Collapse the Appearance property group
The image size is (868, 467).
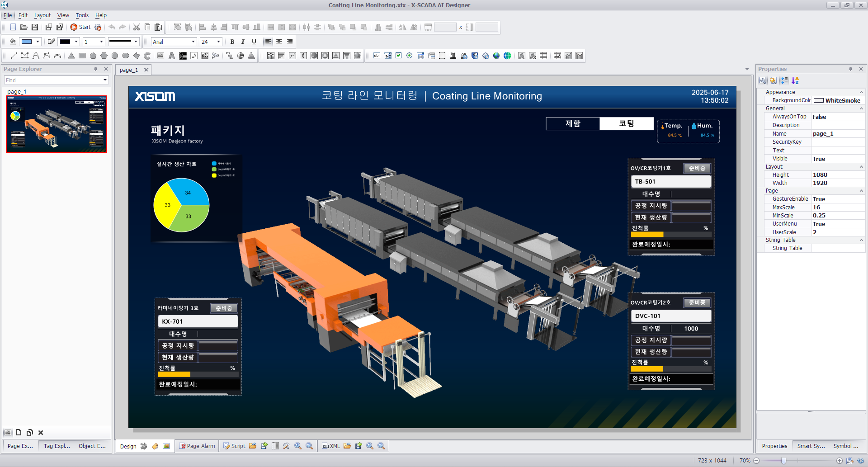tap(861, 92)
